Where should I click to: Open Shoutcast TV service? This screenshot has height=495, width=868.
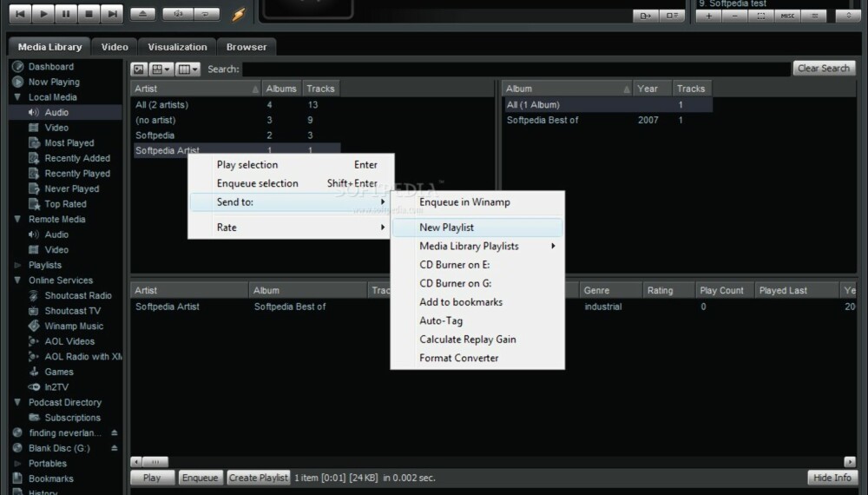73,311
